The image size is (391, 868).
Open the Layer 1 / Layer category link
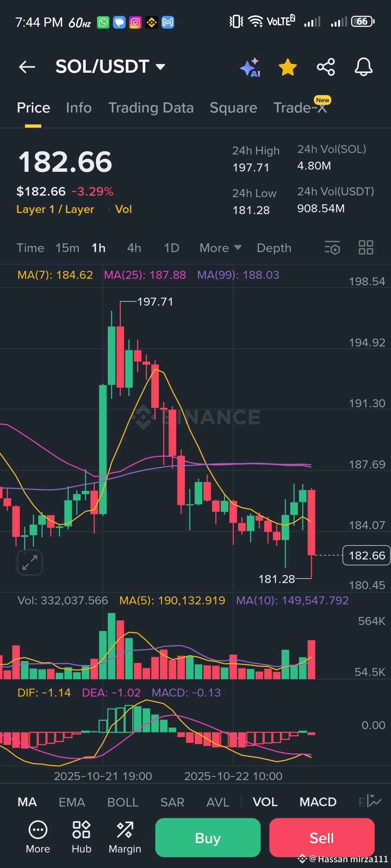coord(55,209)
